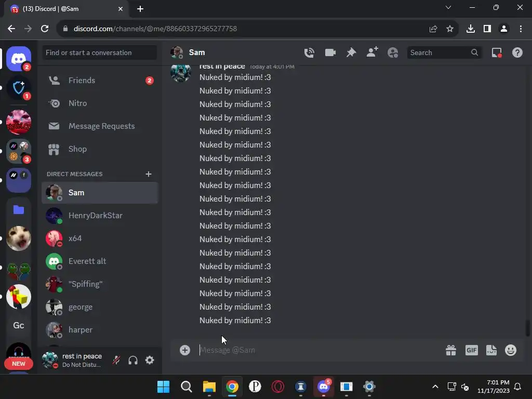Open the shield-icon server
Viewport: 532px width, 399px height.
click(x=19, y=88)
